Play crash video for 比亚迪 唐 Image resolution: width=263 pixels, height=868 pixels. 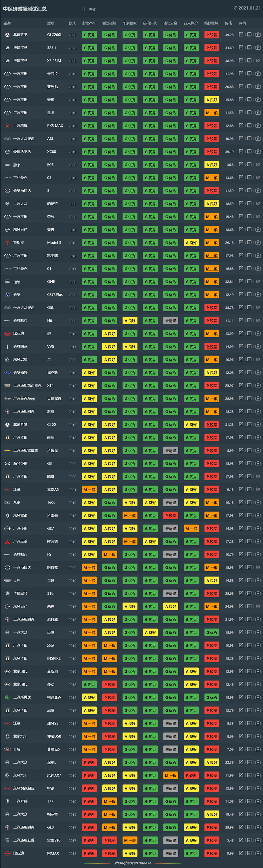click(258, 333)
